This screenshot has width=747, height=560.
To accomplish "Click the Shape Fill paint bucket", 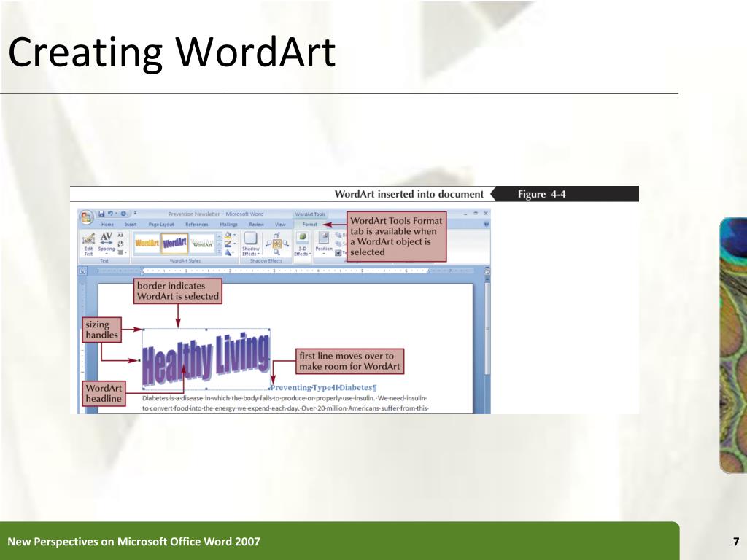I will 228,236.
